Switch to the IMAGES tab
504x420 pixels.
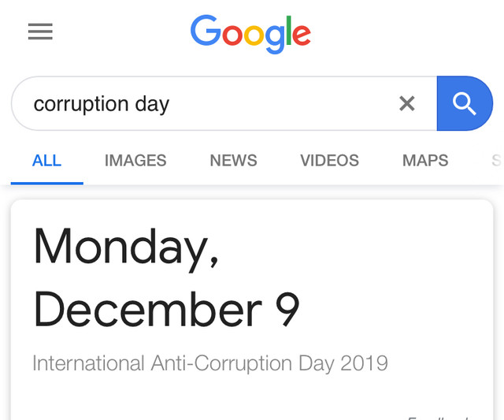tap(135, 160)
